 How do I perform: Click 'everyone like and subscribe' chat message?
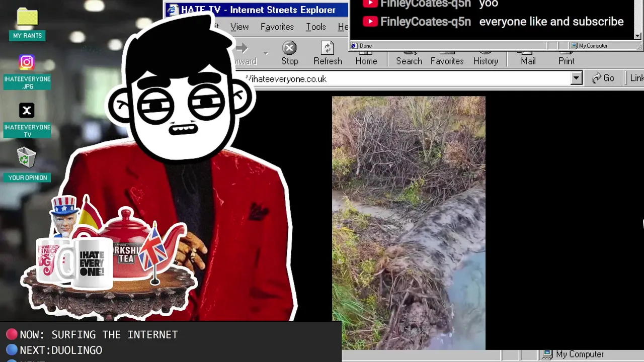pos(551,22)
